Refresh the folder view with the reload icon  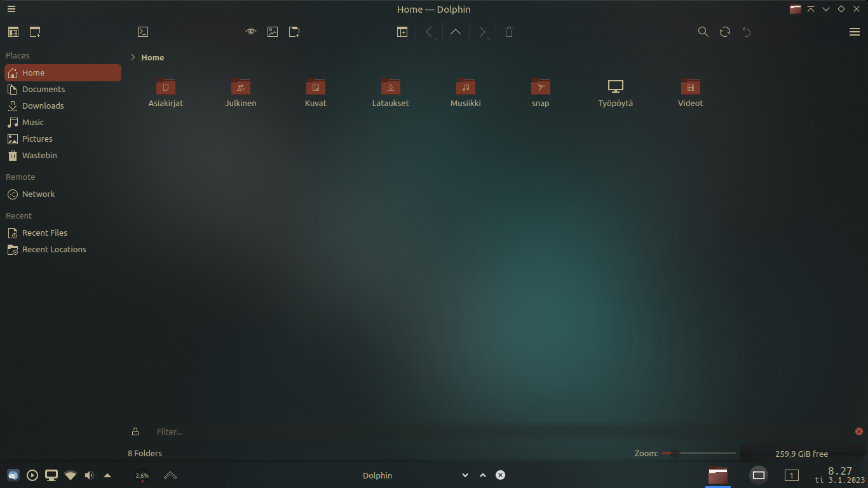tap(725, 32)
